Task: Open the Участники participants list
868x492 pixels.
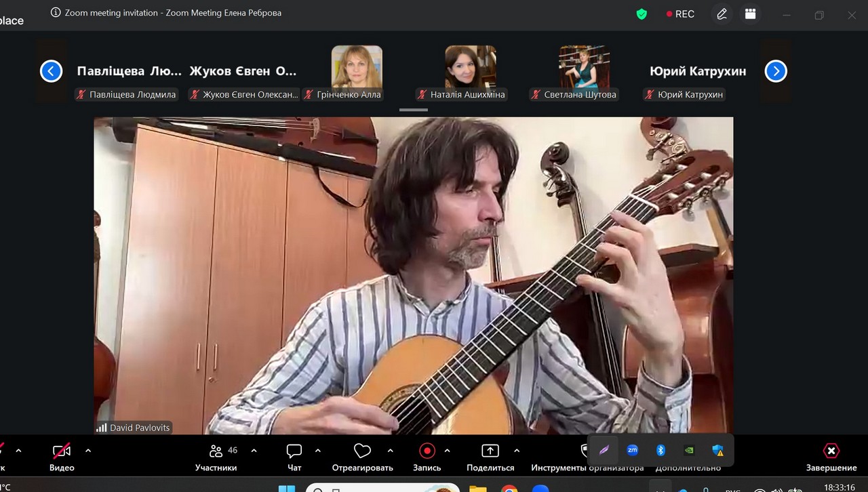Action: click(x=216, y=451)
